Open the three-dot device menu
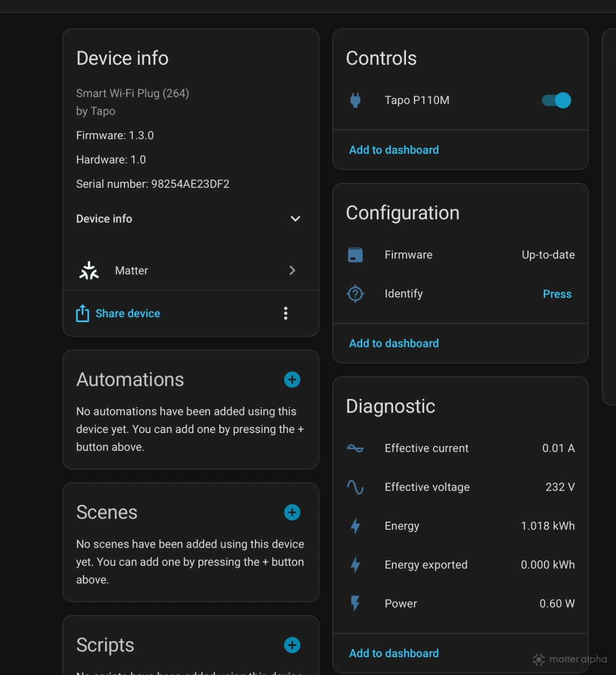This screenshot has height=675, width=616. (x=285, y=313)
